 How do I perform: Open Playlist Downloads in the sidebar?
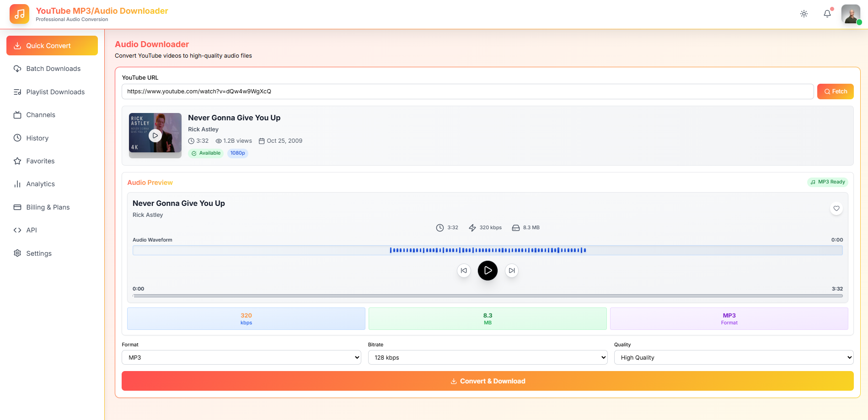point(55,92)
